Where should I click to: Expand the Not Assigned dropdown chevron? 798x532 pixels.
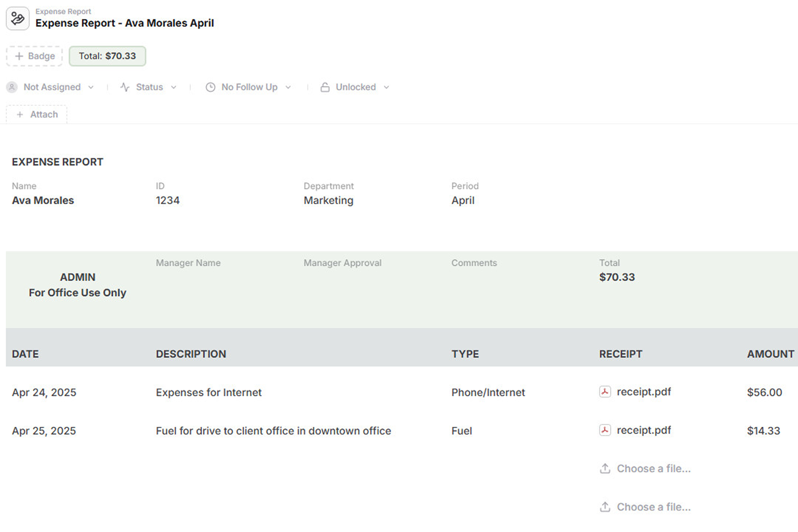[91, 87]
